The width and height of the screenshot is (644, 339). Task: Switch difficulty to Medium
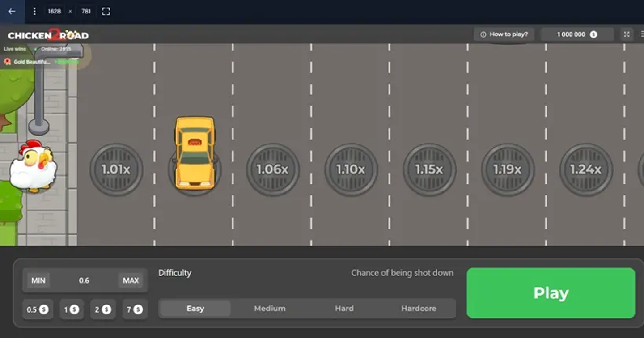tap(270, 309)
